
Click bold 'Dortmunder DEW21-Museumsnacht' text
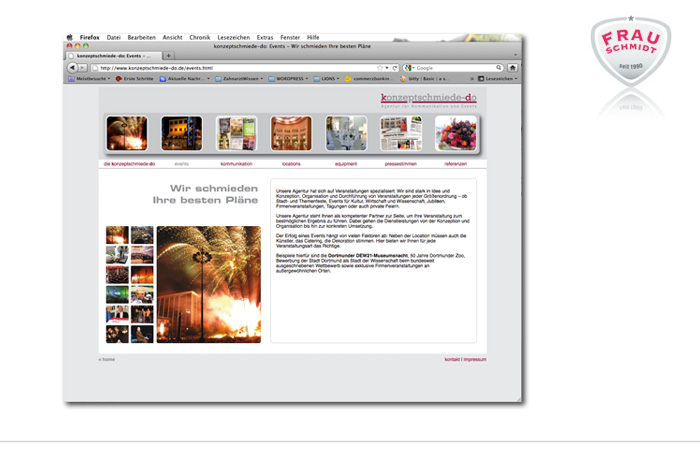pyautogui.click(x=368, y=256)
